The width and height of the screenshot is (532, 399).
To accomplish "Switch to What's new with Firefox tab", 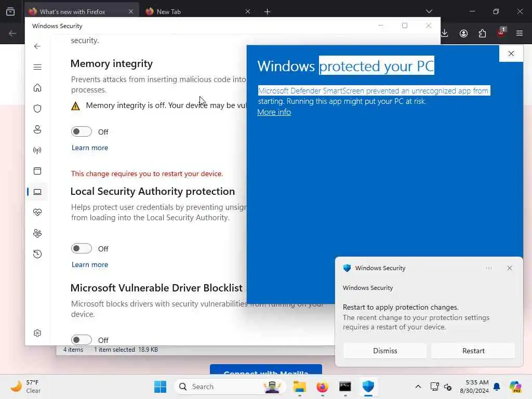I will 82,11.
